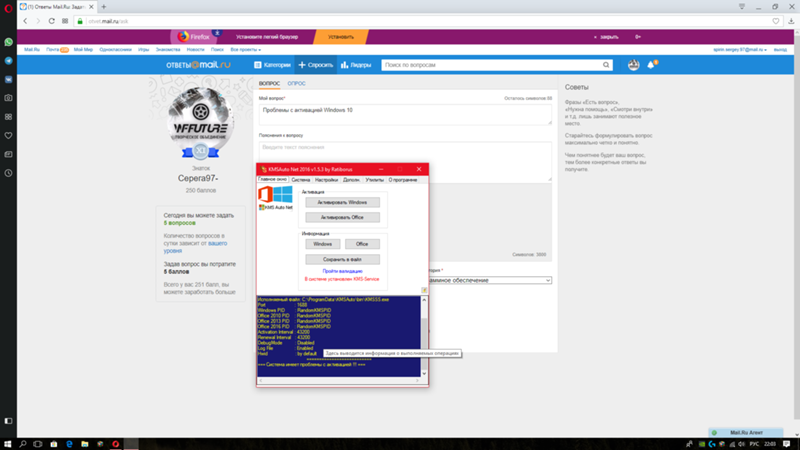Click the question details text area

coord(405,161)
